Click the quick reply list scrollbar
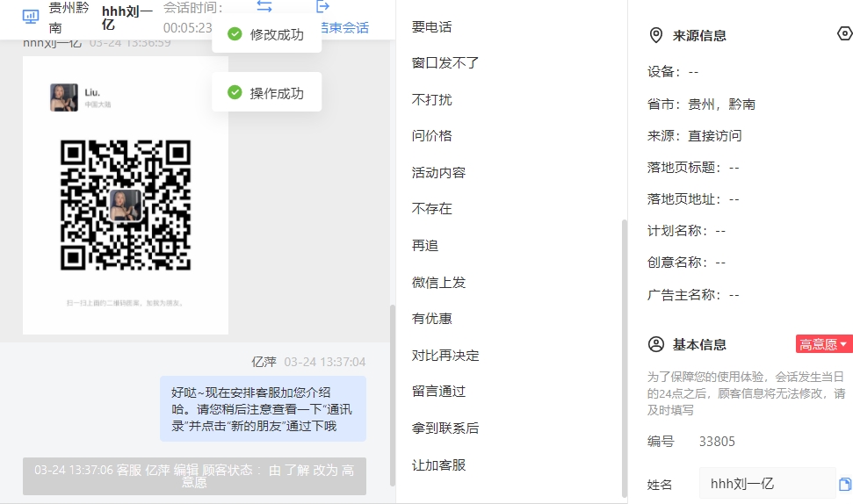 coord(624,358)
